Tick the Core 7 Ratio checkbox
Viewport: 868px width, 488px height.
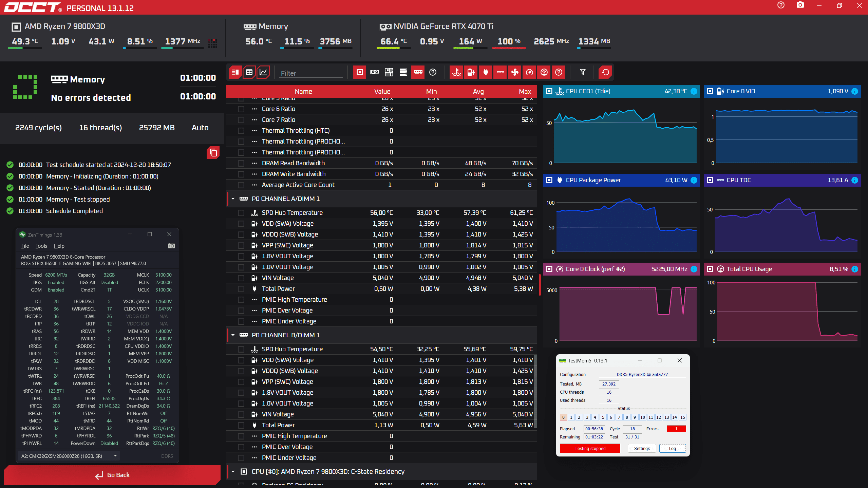point(241,120)
